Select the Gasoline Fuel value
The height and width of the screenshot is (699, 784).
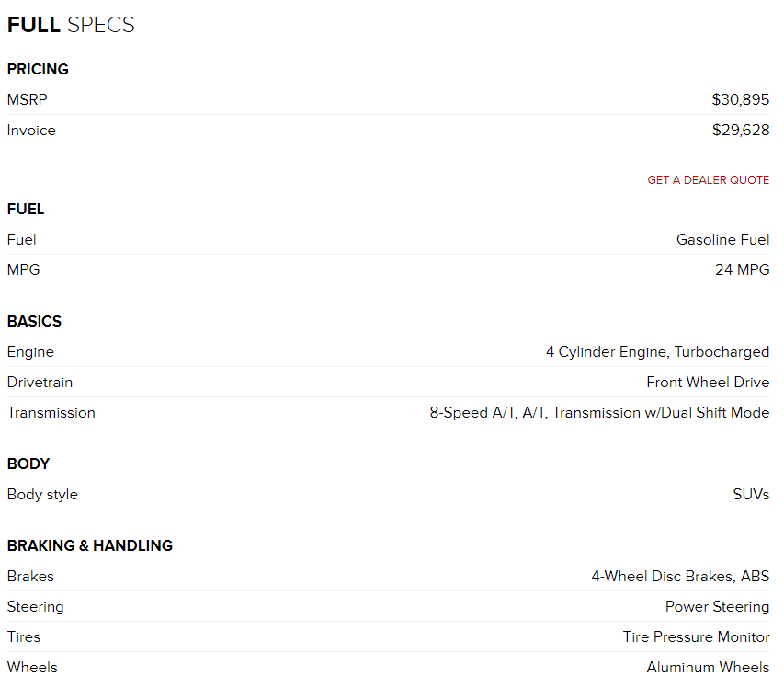(x=722, y=239)
